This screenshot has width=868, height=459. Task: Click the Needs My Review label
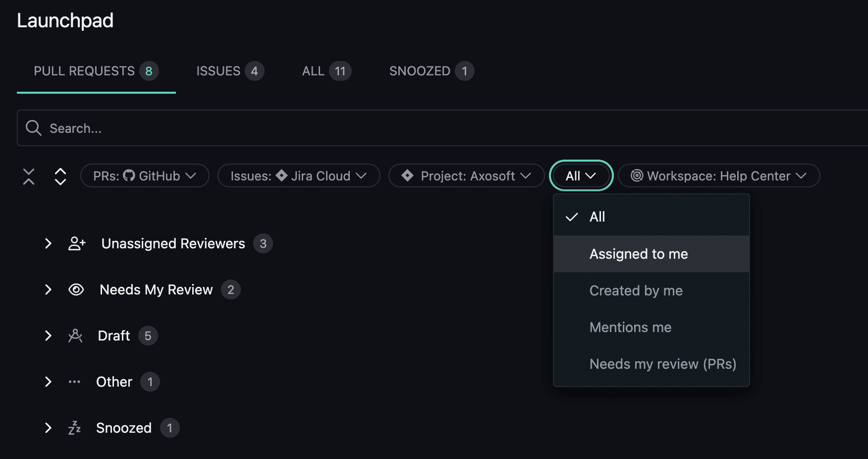click(x=156, y=289)
